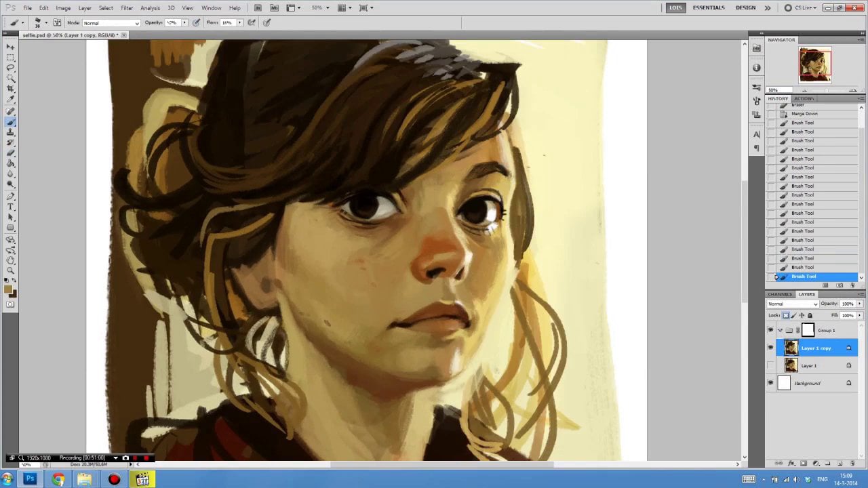Screen dimensions: 868x488
Task: Open the Layer menu
Action: click(x=85, y=8)
